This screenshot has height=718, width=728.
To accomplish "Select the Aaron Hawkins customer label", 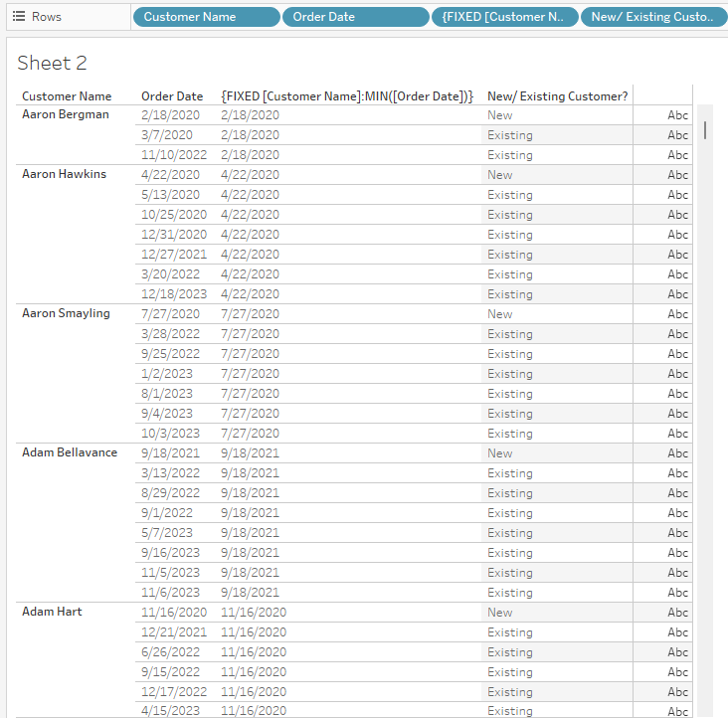I will (64, 174).
